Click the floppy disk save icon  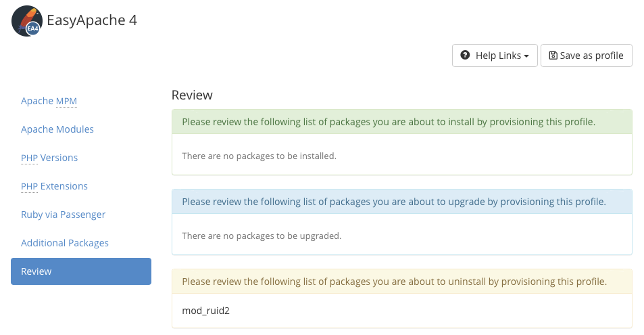(x=553, y=55)
